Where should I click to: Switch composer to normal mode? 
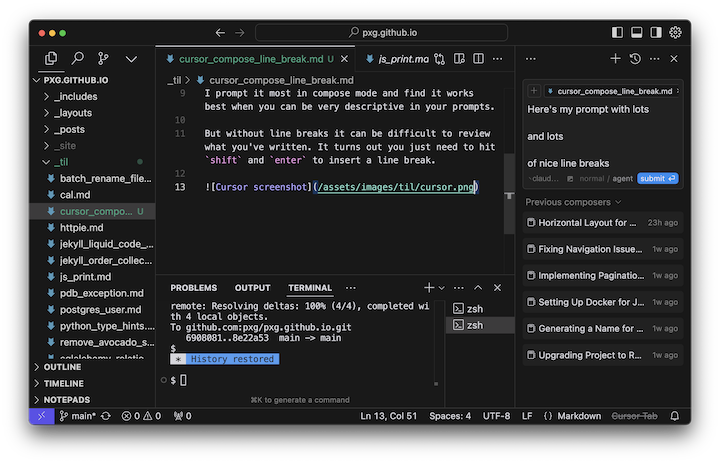[592, 179]
